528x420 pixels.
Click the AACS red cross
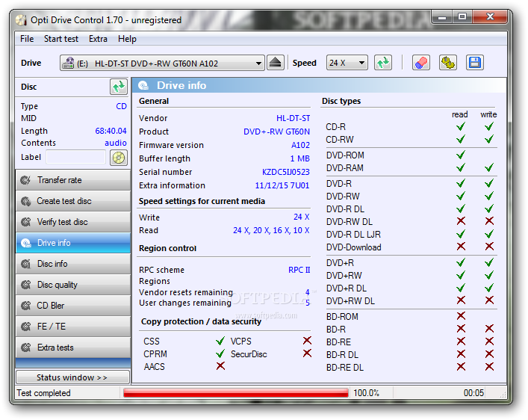pos(220,366)
